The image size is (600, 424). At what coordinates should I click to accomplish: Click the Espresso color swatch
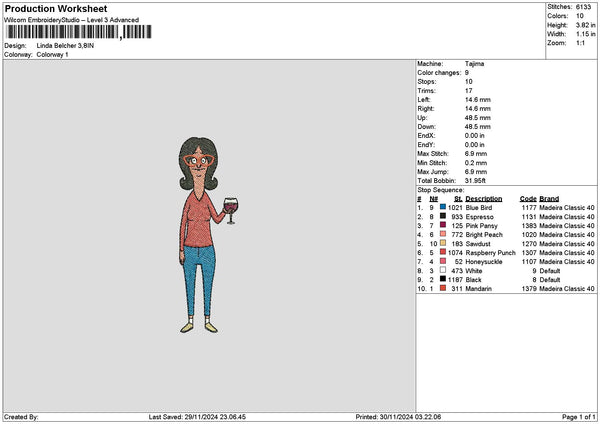(x=443, y=216)
